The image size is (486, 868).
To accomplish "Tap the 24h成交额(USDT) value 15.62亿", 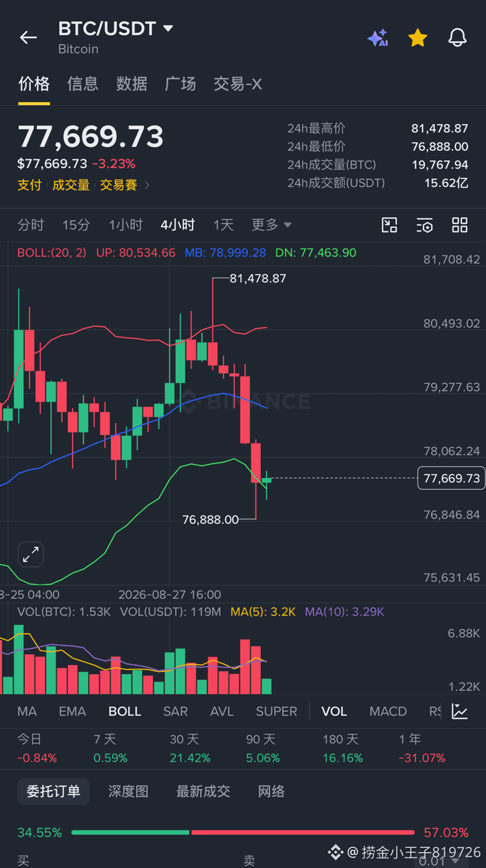I will click(x=446, y=183).
